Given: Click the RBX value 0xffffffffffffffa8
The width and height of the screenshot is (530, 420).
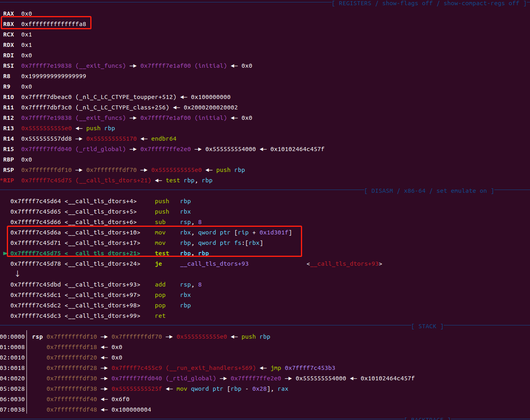Looking at the screenshot, I should click(x=54, y=24).
